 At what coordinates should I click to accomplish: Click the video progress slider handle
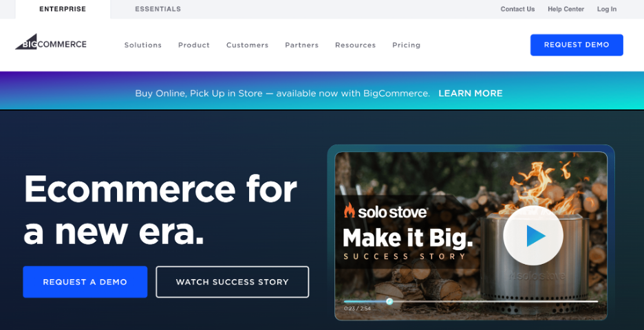pyautogui.click(x=389, y=302)
